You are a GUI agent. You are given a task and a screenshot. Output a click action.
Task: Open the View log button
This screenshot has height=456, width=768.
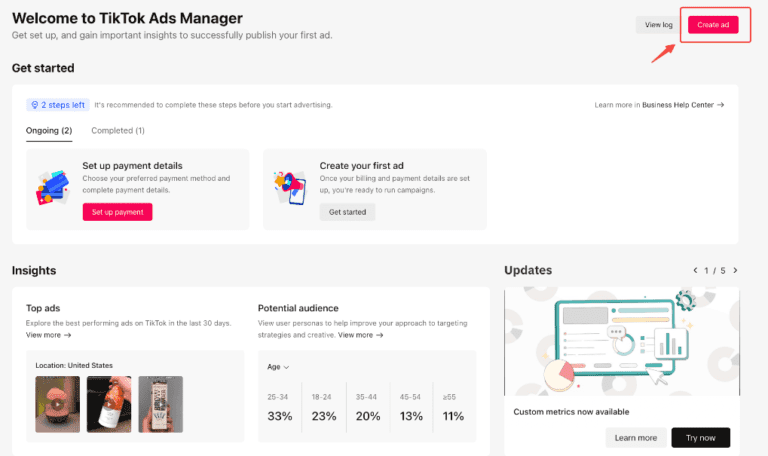[659, 25]
